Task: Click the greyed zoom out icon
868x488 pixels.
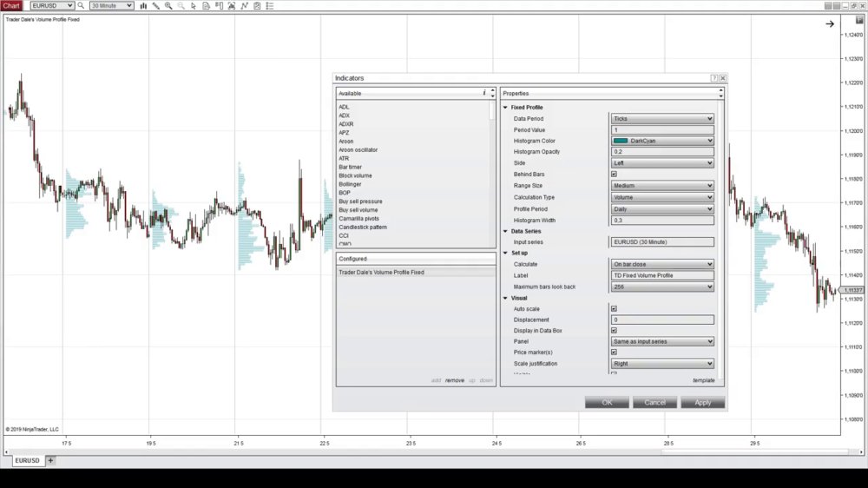Action: pos(181,5)
